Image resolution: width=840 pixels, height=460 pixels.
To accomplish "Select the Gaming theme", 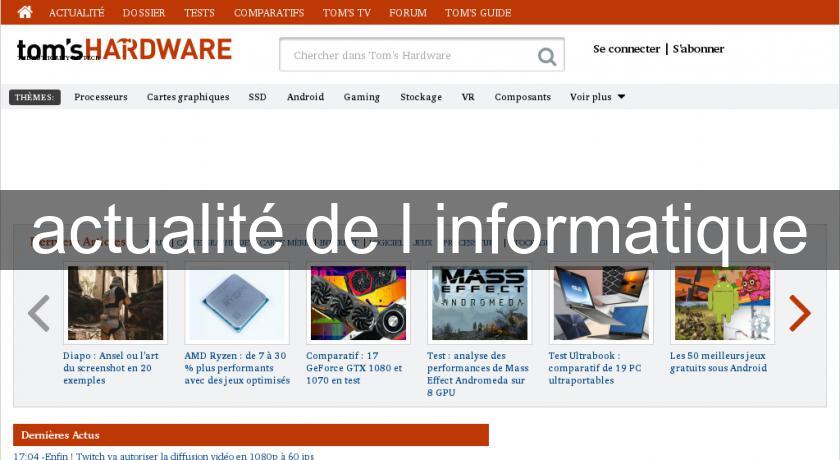I will (362, 97).
